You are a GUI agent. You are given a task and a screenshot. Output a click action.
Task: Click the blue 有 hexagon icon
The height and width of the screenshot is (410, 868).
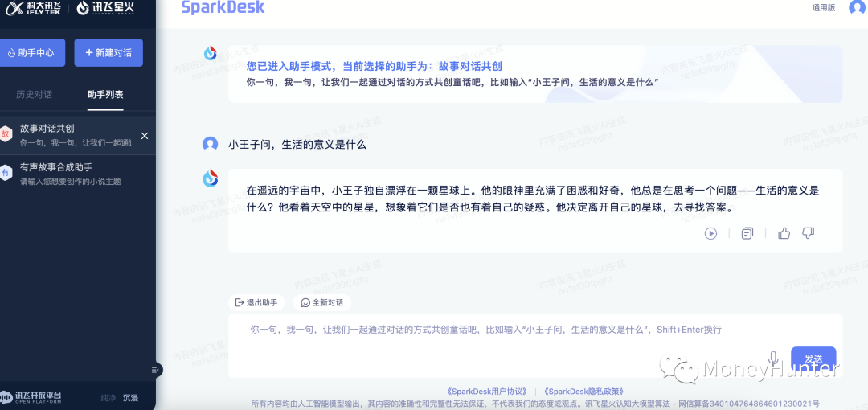[6, 173]
